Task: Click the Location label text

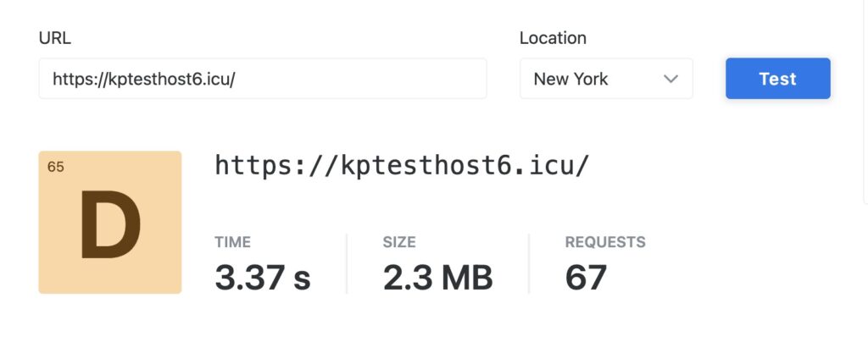Action: (x=553, y=38)
